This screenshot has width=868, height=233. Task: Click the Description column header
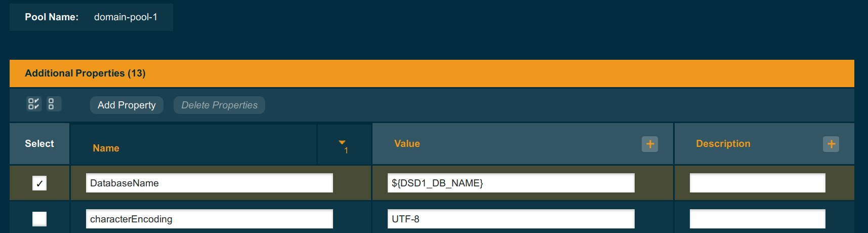click(723, 144)
